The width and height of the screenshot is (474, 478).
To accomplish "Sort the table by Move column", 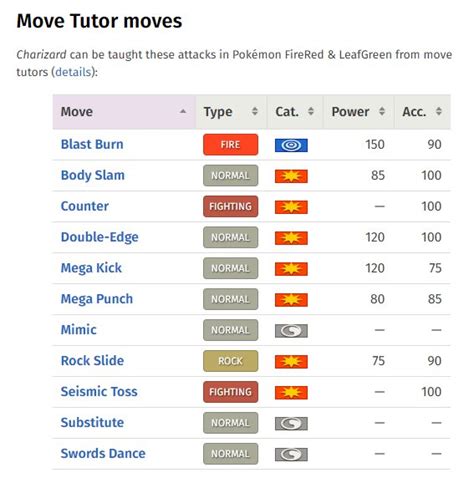I will pyautogui.click(x=124, y=112).
